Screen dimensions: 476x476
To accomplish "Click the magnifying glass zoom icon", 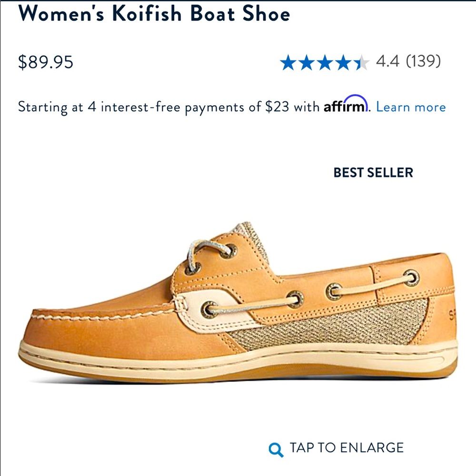I will 274,448.
